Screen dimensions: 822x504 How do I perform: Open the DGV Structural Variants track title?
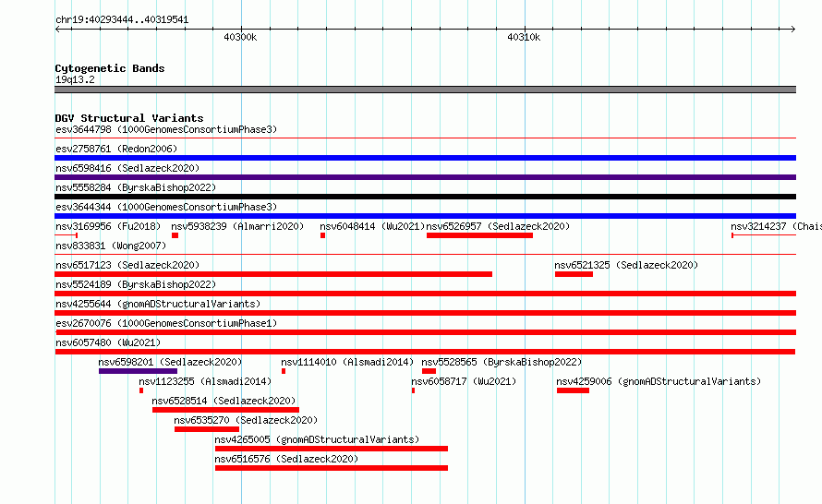tap(129, 118)
